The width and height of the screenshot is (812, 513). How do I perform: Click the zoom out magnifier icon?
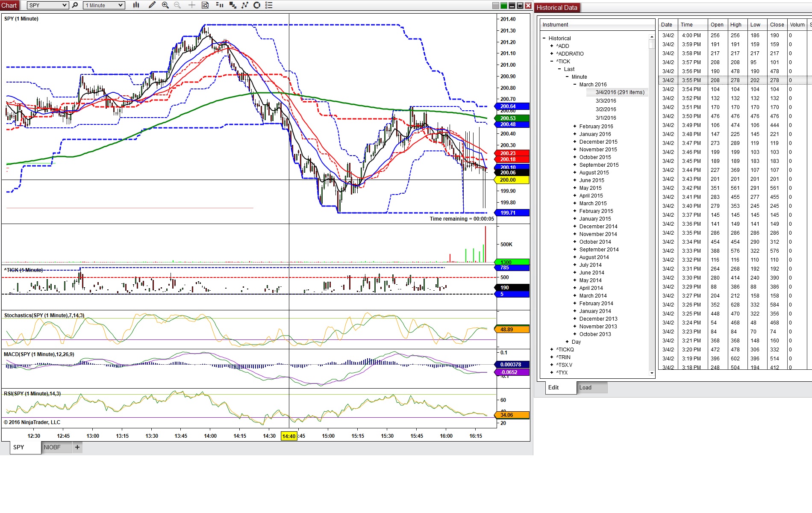coord(177,5)
